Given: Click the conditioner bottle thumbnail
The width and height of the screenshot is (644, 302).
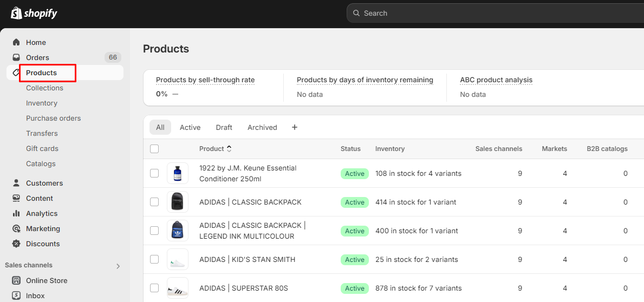Looking at the screenshot, I should click(178, 173).
